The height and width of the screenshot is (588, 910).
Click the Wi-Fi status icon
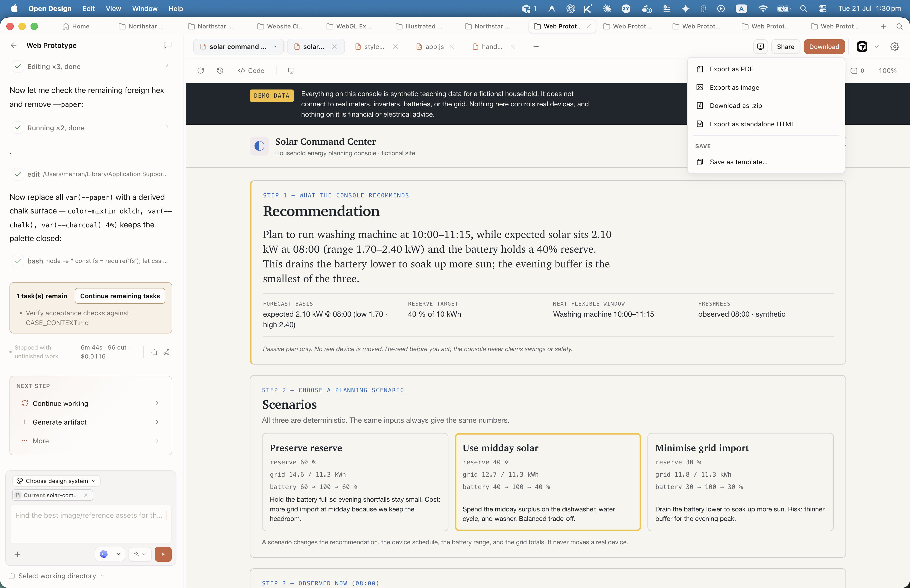[763, 8]
